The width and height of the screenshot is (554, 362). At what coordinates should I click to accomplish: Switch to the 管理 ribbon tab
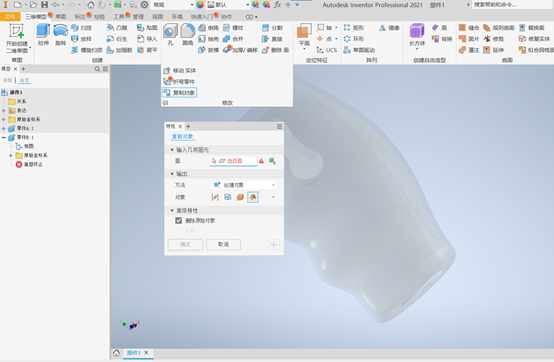click(x=138, y=17)
